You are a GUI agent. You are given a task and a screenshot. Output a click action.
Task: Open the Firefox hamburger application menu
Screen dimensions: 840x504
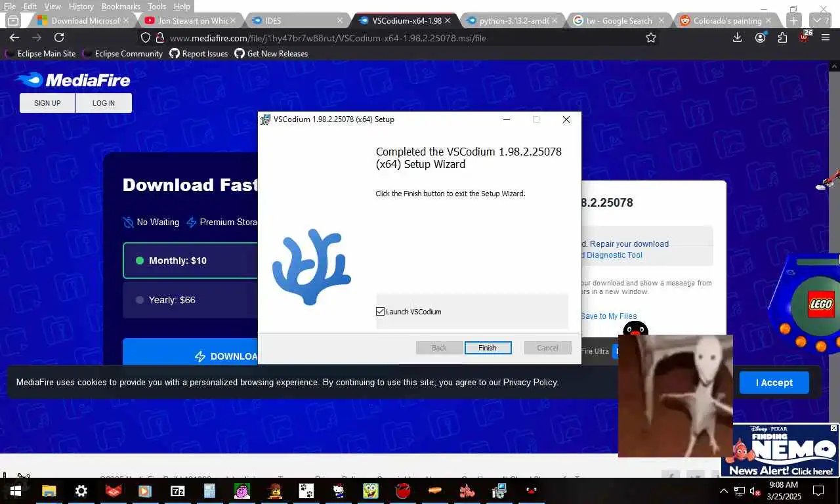pyautogui.click(x=826, y=38)
